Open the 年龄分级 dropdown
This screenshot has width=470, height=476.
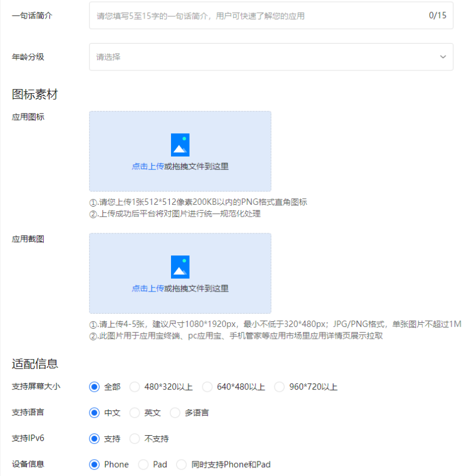(270, 57)
